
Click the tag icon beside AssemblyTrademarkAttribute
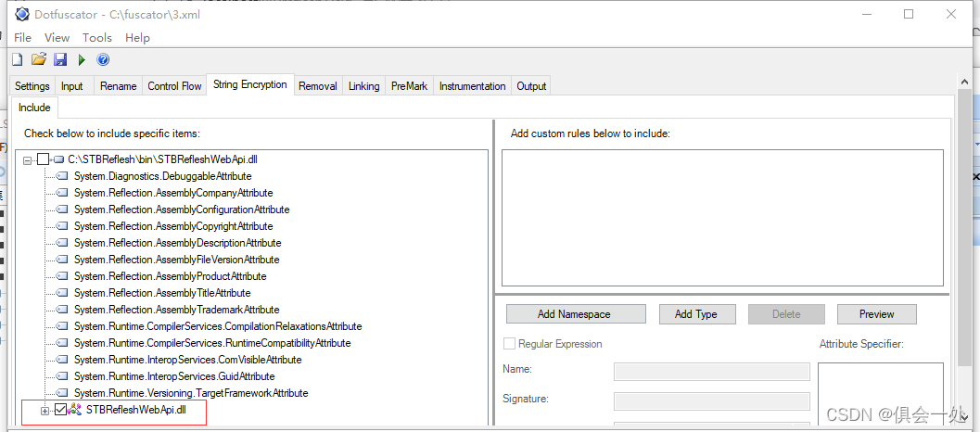click(x=63, y=310)
